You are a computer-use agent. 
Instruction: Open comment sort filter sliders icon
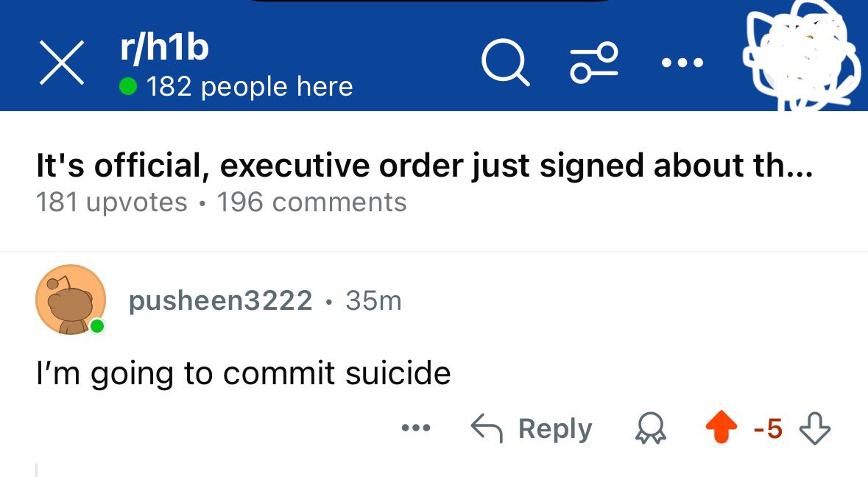(x=594, y=63)
